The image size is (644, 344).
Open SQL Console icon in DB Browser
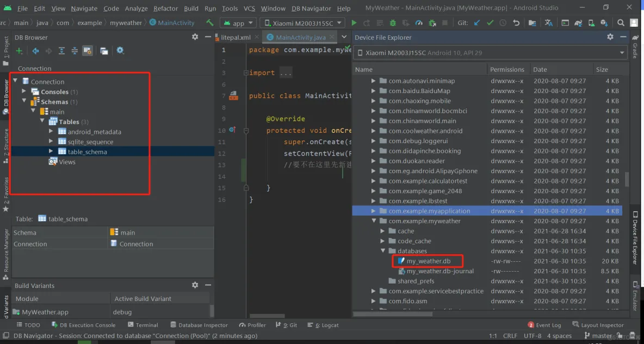tap(104, 51)
